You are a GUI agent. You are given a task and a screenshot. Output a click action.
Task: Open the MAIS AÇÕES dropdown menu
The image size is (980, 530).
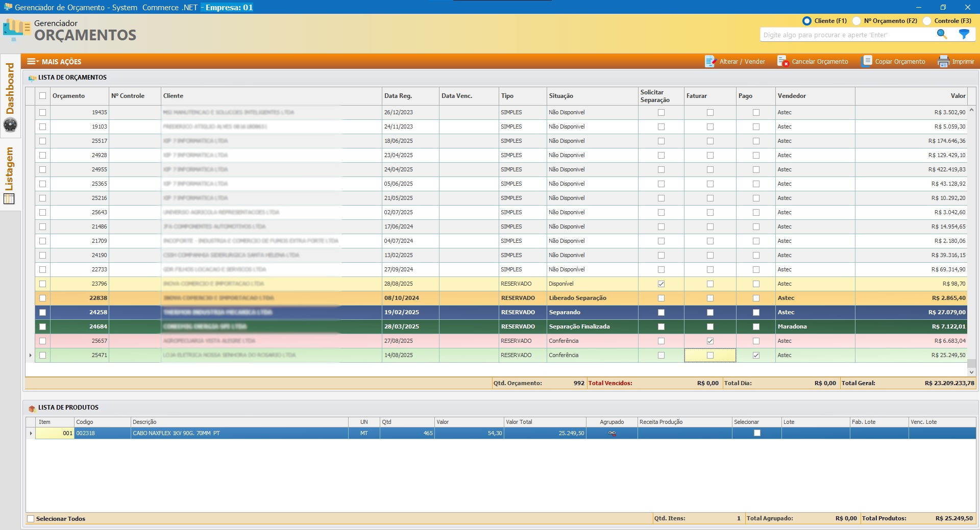point(54,61)
